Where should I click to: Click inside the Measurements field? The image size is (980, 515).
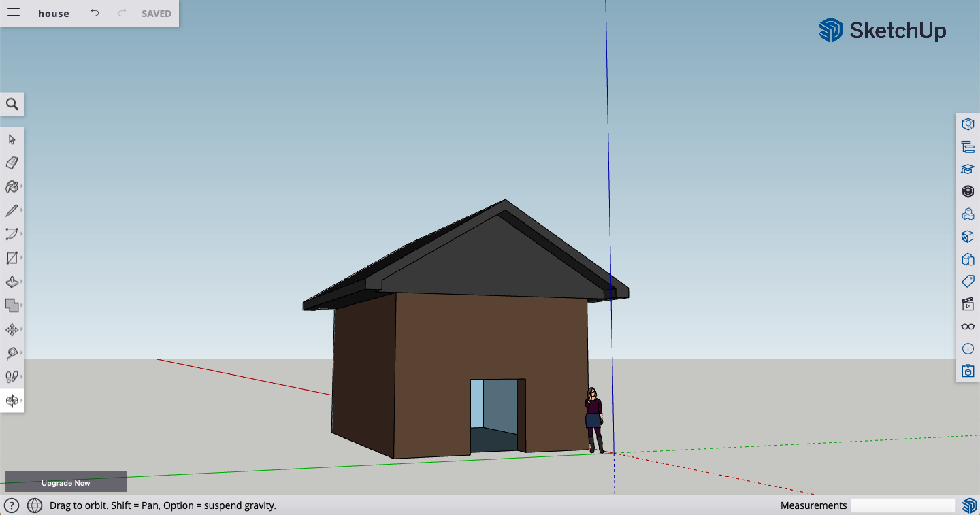coord(903,505)
